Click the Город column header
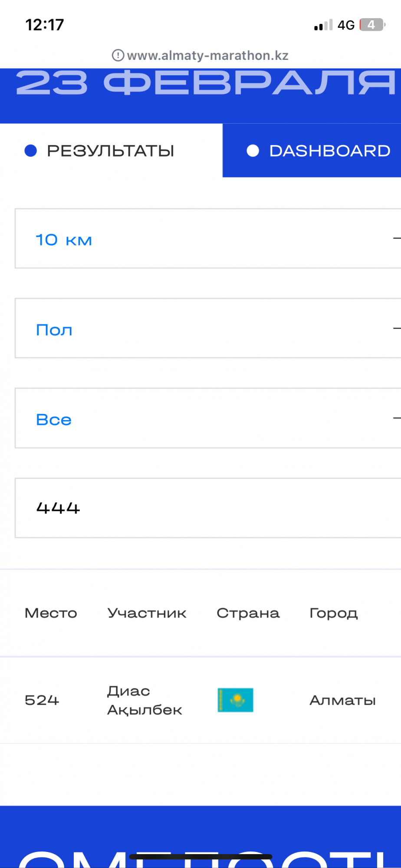 334,613
